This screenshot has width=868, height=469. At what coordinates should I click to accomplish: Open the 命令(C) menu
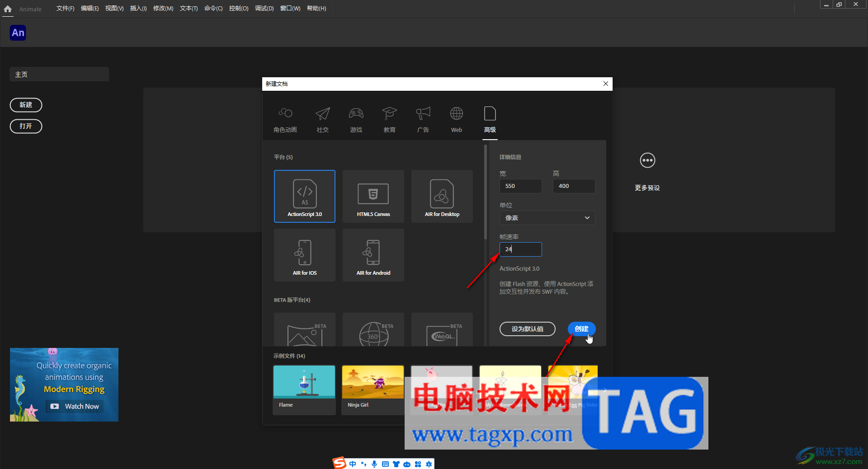pyautogui.click(x=213, y=9)
